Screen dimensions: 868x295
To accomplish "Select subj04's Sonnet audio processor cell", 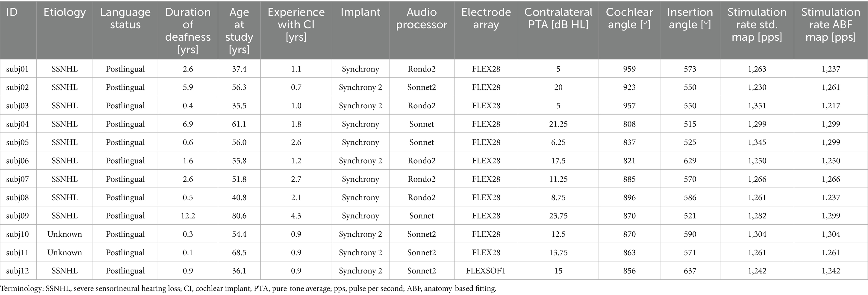I will click(x=421, y=124).
